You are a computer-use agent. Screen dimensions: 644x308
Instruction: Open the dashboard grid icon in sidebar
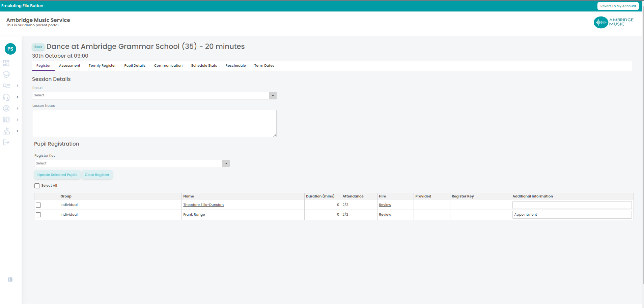(6, 63)
